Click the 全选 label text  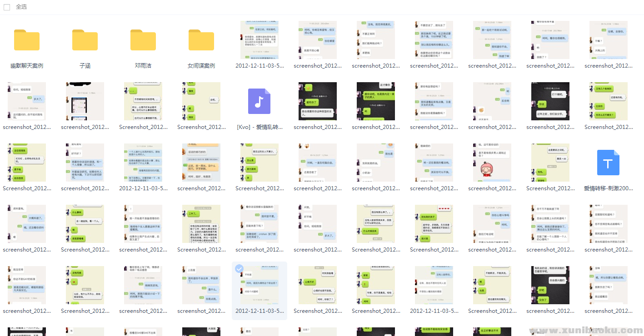(21, 7)
